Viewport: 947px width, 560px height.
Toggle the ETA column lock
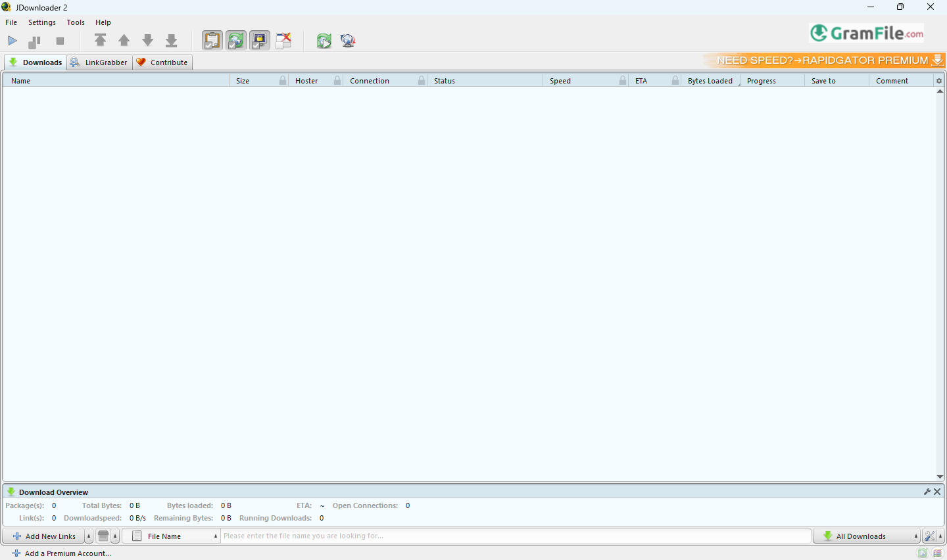tap(675, 80)
